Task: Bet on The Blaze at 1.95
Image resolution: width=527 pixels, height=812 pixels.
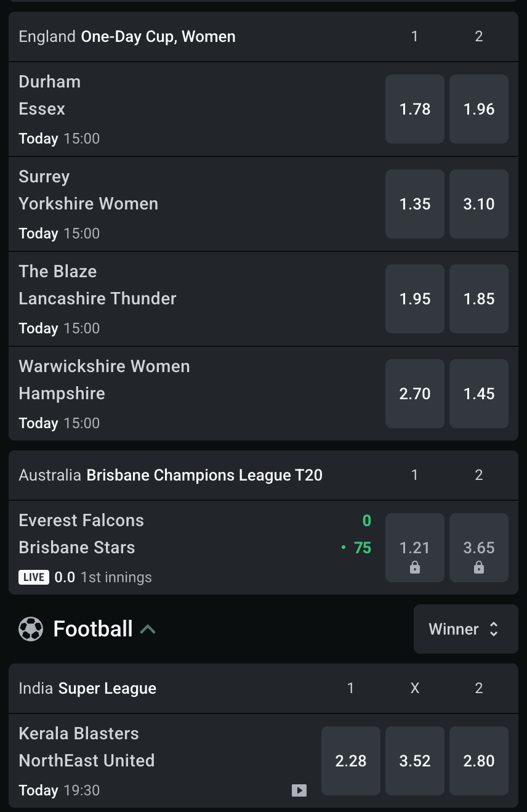Action: click(414, 299)
